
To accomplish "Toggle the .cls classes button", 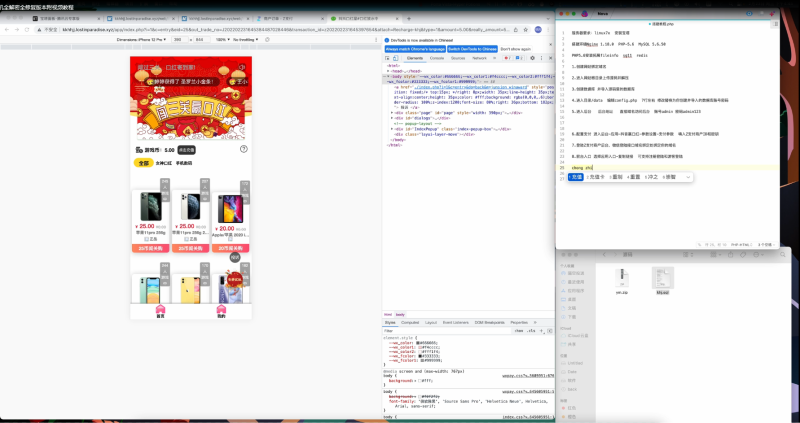I will point(531,331).
